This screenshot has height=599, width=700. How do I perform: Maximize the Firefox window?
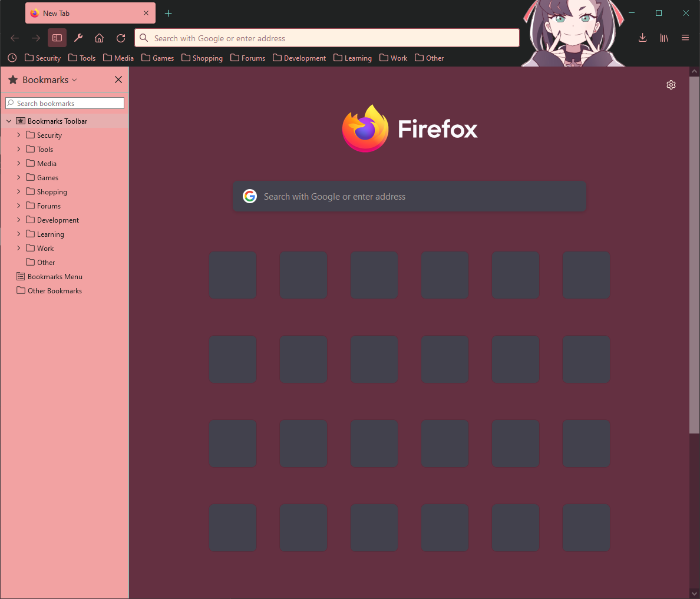[659, 13]
